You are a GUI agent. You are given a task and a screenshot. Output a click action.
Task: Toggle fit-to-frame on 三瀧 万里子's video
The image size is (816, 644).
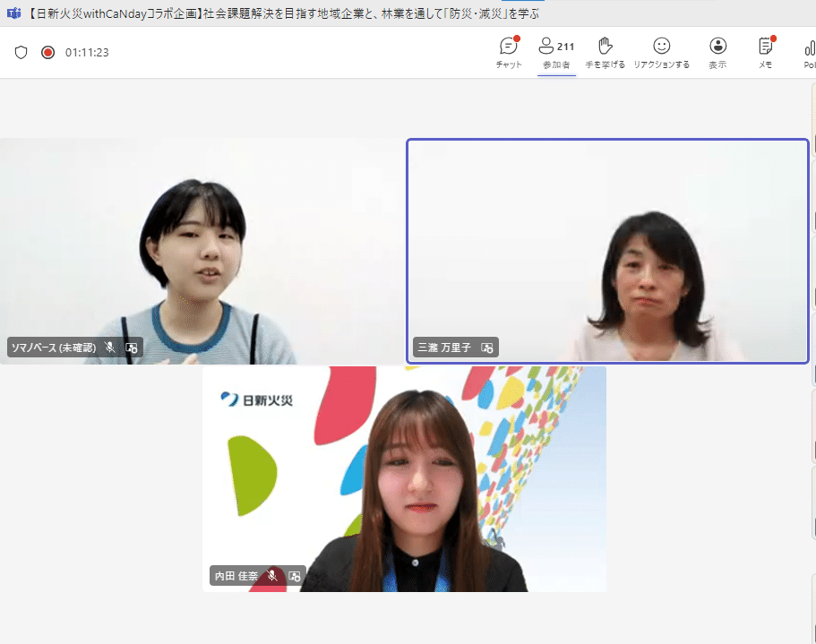click(x=488, y=347)
